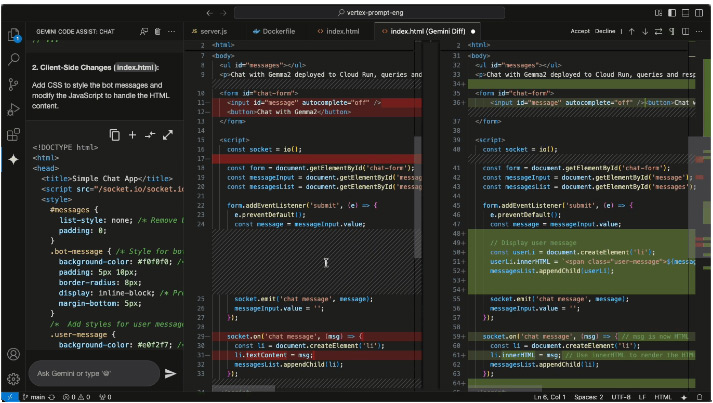Click line 61 li.innerHTML in right pane
The width and height of the screenshot is (713, 403).
pyautogui.click(x=581, y=355)
